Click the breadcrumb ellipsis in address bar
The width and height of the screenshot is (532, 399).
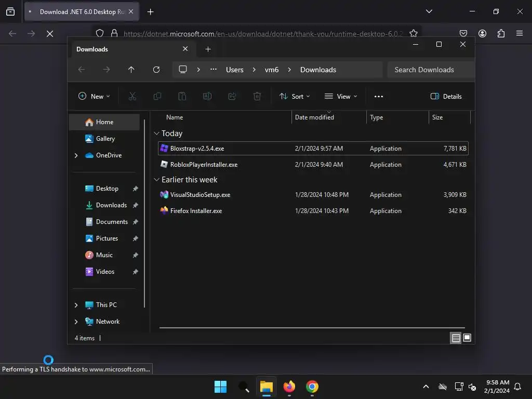pos(214,70)
